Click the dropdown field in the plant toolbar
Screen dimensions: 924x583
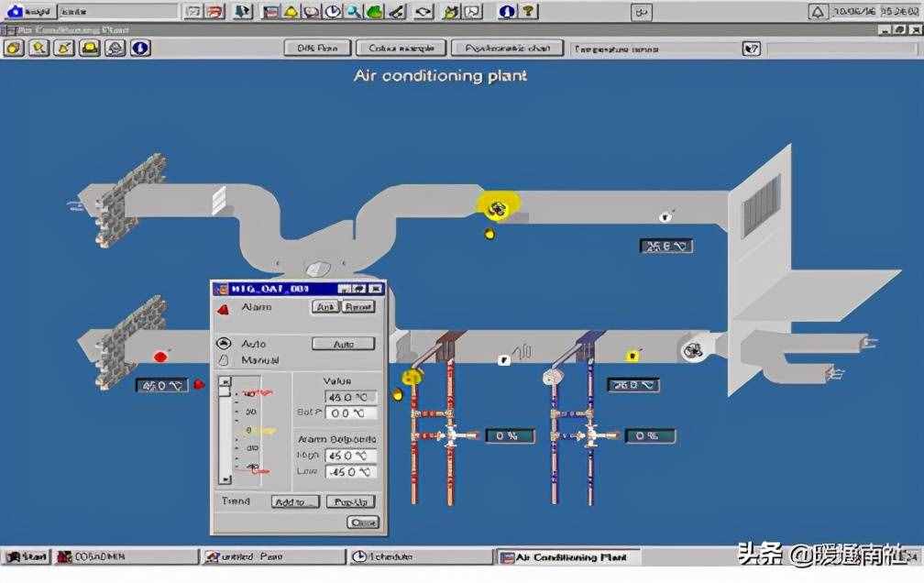coord(656,49)
